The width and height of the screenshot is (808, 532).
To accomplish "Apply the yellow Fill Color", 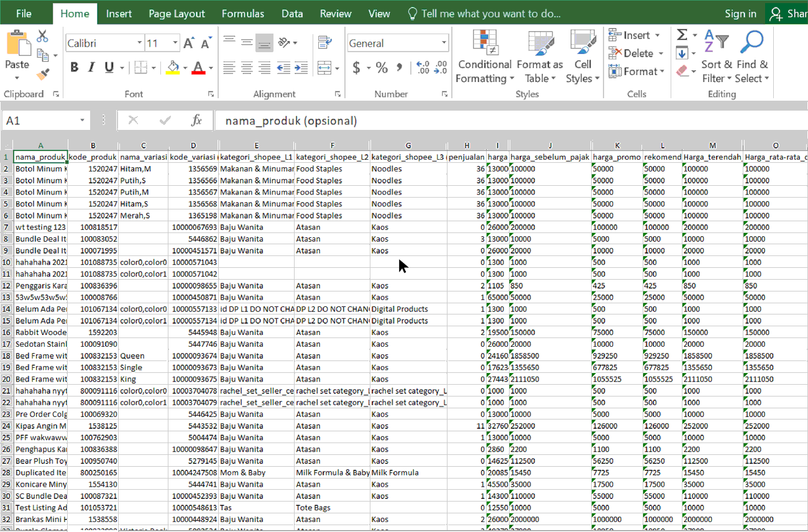I will tap(173, 68).
